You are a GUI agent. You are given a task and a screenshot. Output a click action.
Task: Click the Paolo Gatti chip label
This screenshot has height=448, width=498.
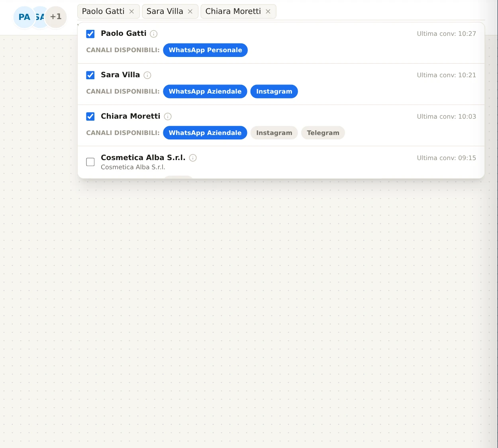coord(103,12)
